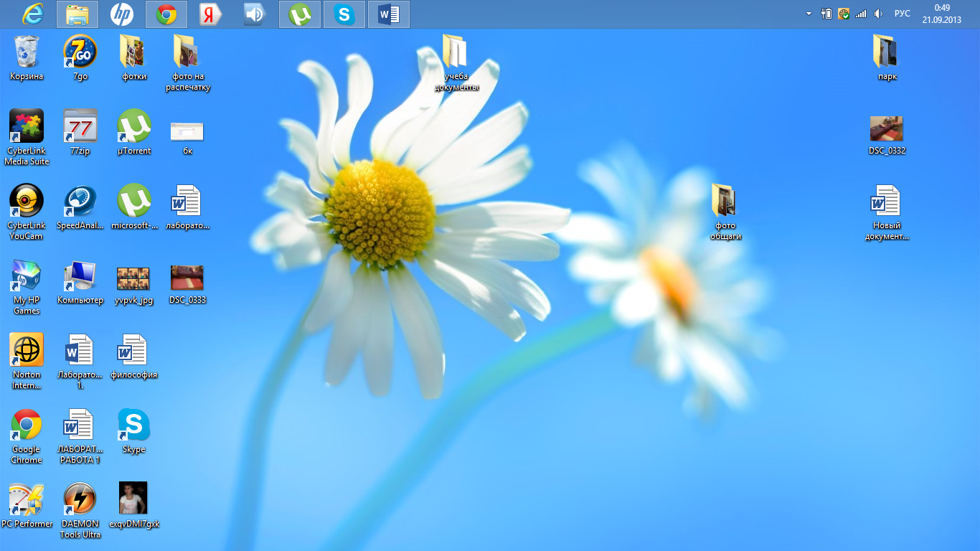The width and height of the screenshot is (980, 551).
Task: Select the лаборато... Word document
Action: click(187, 207)
